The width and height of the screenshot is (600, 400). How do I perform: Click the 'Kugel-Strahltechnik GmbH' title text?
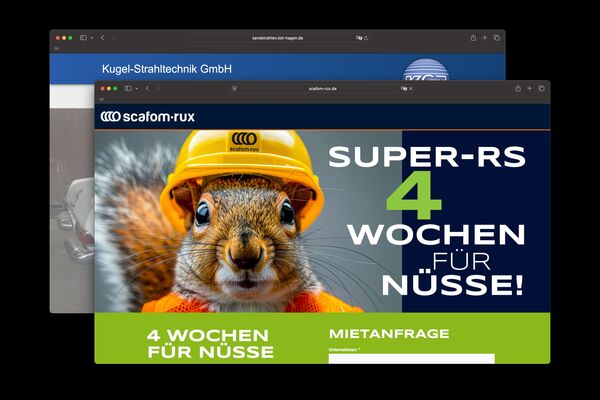point(167,69)
